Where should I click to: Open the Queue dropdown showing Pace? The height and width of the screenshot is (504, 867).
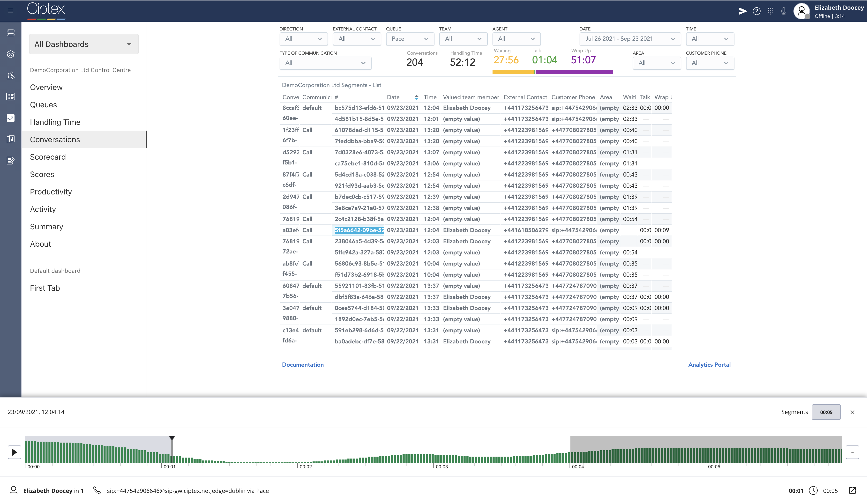[x=410, y=39]
